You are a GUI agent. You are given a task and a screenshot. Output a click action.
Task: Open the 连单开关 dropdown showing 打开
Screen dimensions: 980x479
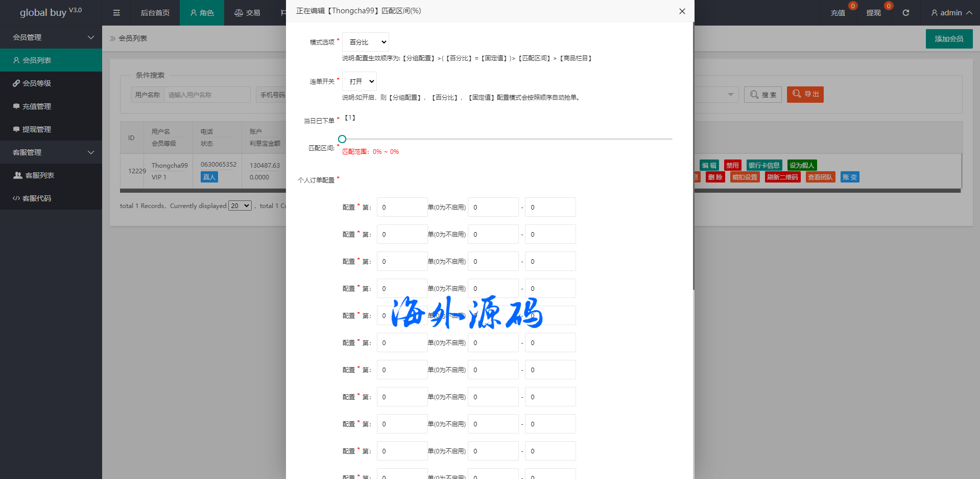point(360,81)
